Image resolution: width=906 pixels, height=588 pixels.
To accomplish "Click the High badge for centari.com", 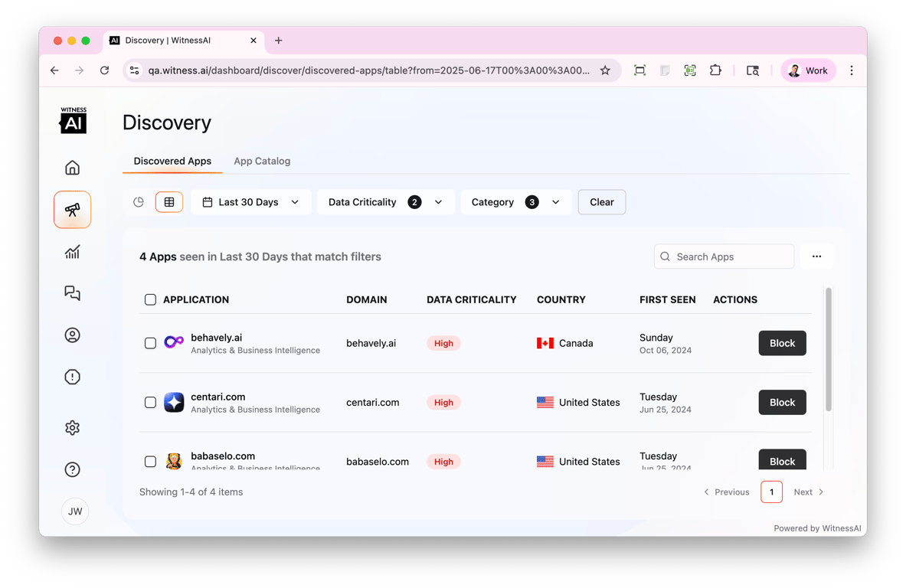I will [x=443, y=403].
